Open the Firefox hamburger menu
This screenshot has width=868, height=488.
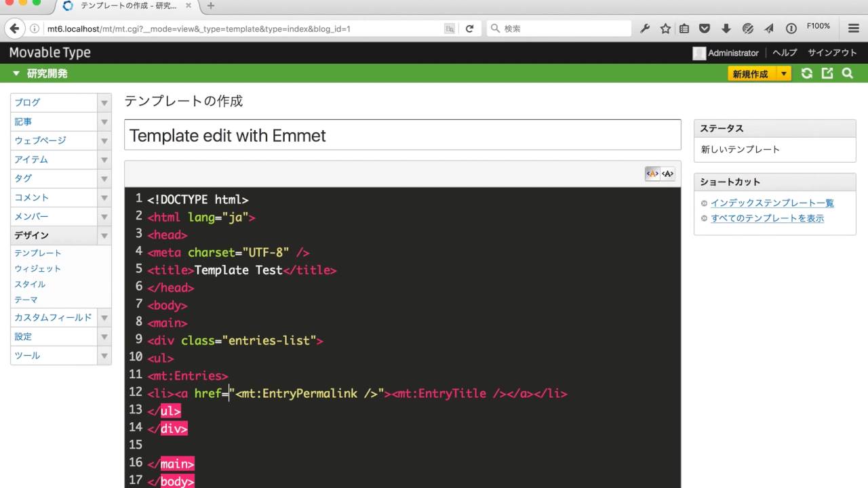854,28
